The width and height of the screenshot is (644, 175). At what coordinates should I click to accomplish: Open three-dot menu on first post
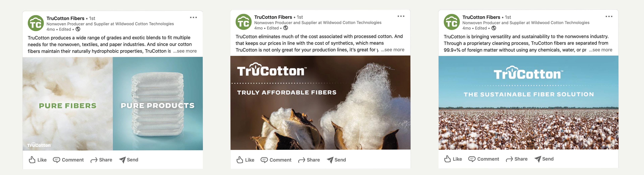[193, 17]
